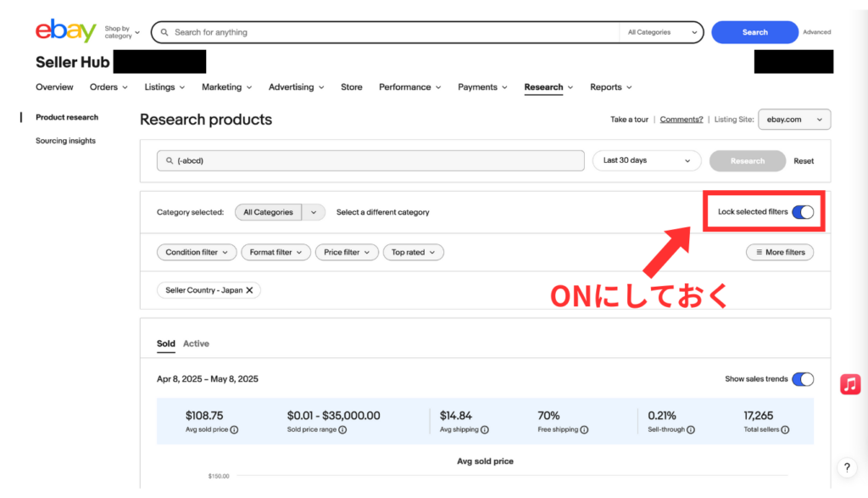The image size is (868, 498).
Task: Open the Advertising menu
Action: [296, 87]
